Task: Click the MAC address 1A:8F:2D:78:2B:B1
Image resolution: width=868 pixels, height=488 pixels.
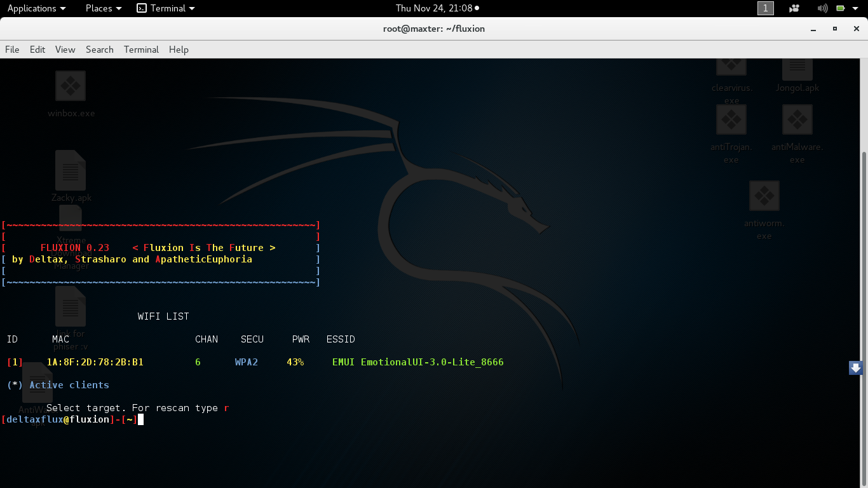Action: tap(95, 362)
